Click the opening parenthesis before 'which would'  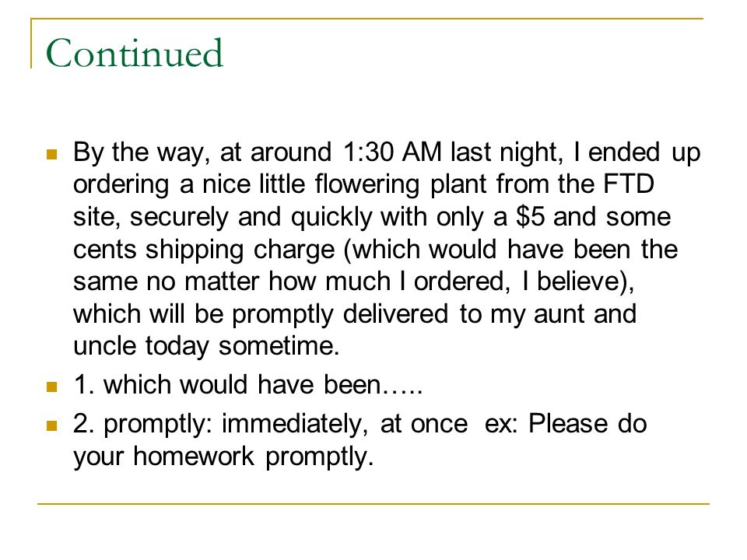[348, 250]
